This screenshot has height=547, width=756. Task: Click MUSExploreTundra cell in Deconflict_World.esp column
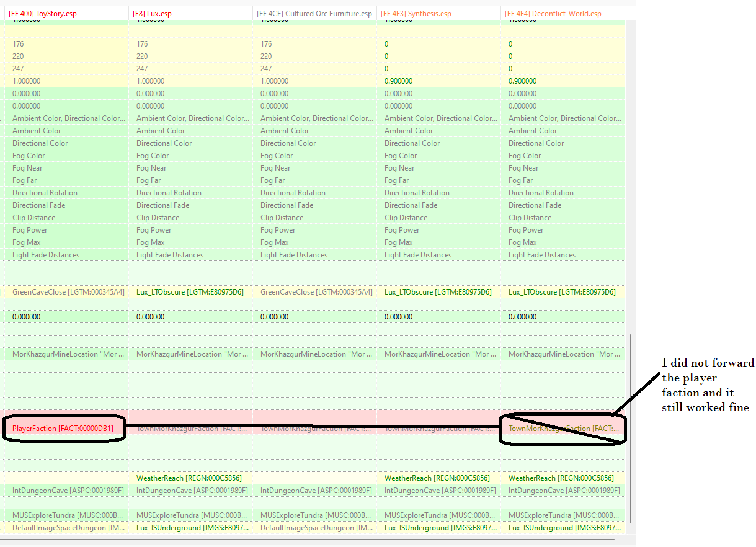click(x=563, y=515)
